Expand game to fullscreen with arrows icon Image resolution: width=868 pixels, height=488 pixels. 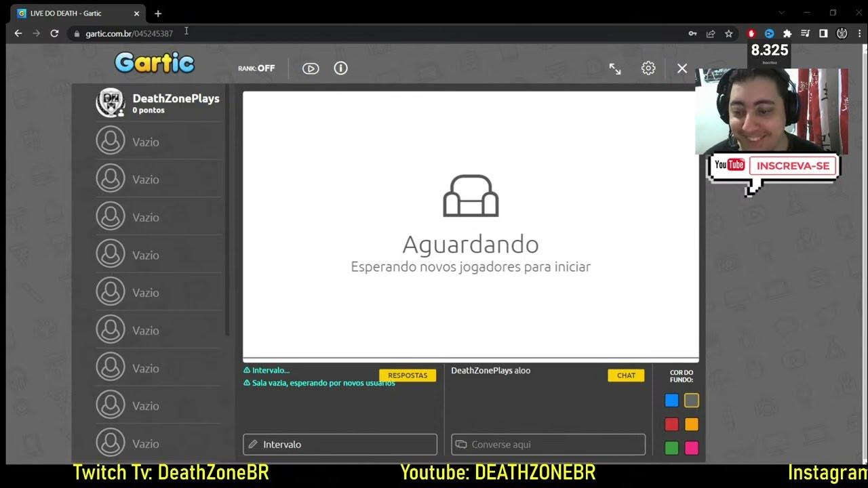tap(615, 68)
